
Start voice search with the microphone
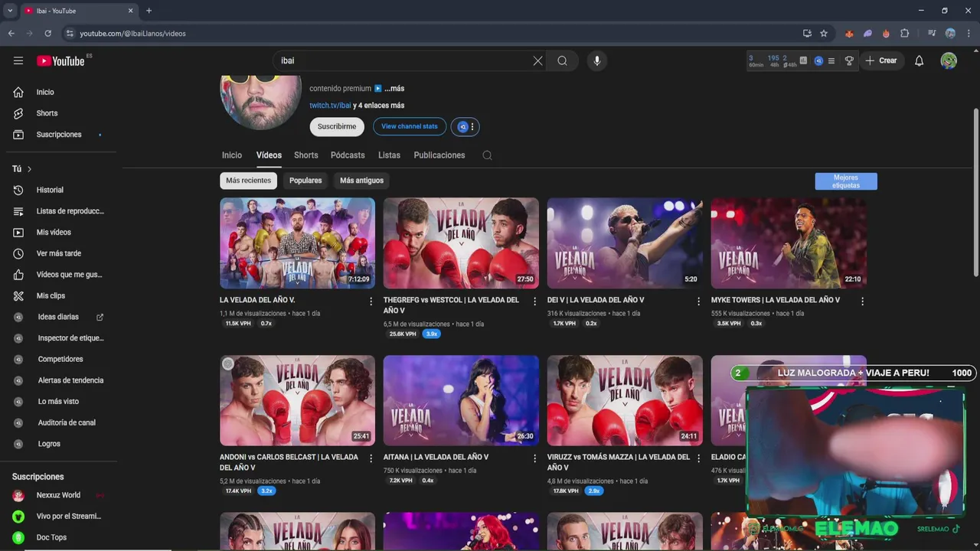coord(597,60)
